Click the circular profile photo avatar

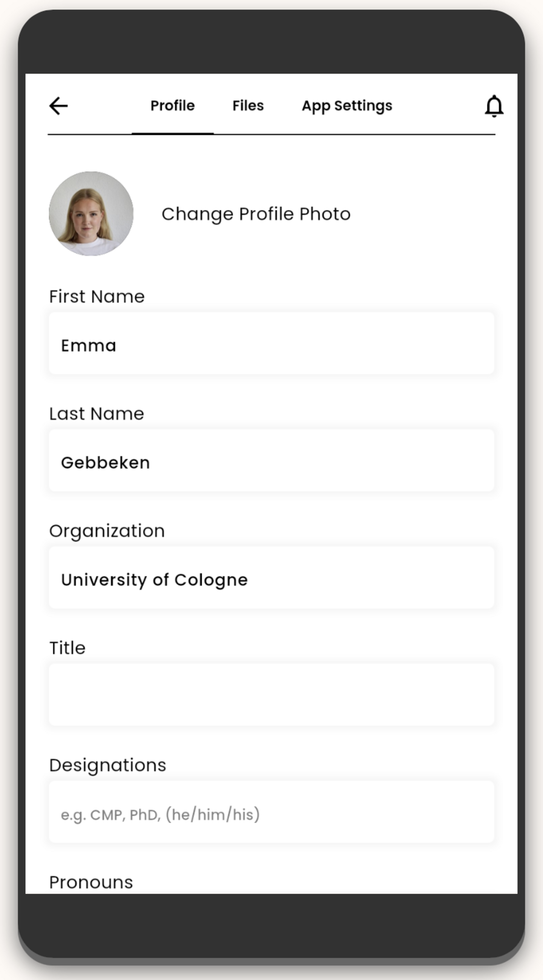point(91,213)
